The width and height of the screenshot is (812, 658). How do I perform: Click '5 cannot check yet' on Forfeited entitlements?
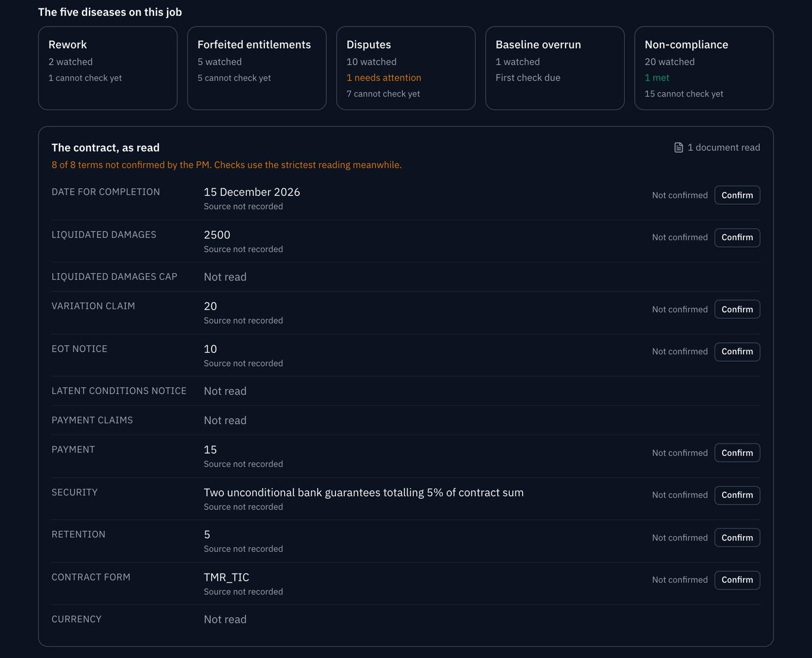234,78
